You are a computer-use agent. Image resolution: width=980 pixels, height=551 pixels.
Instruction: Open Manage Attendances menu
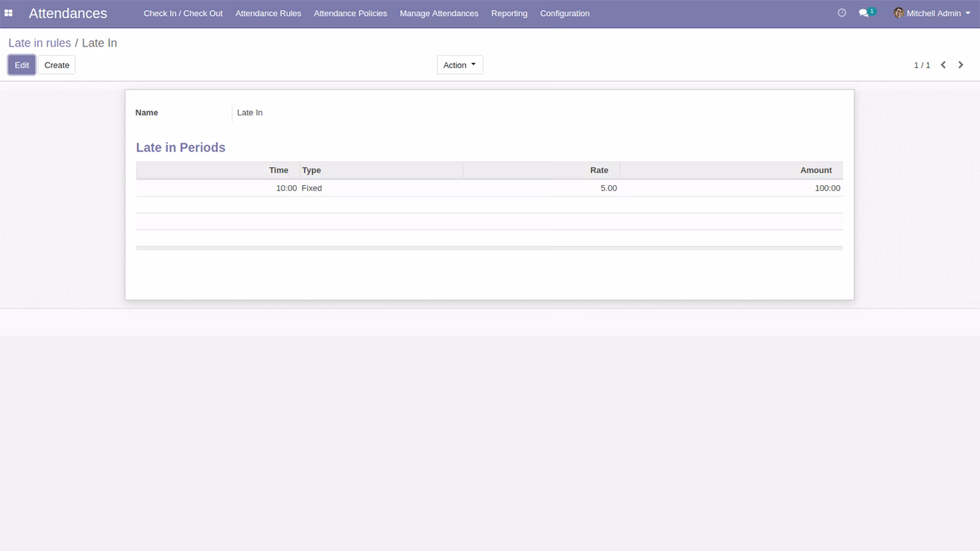point(439,13)
